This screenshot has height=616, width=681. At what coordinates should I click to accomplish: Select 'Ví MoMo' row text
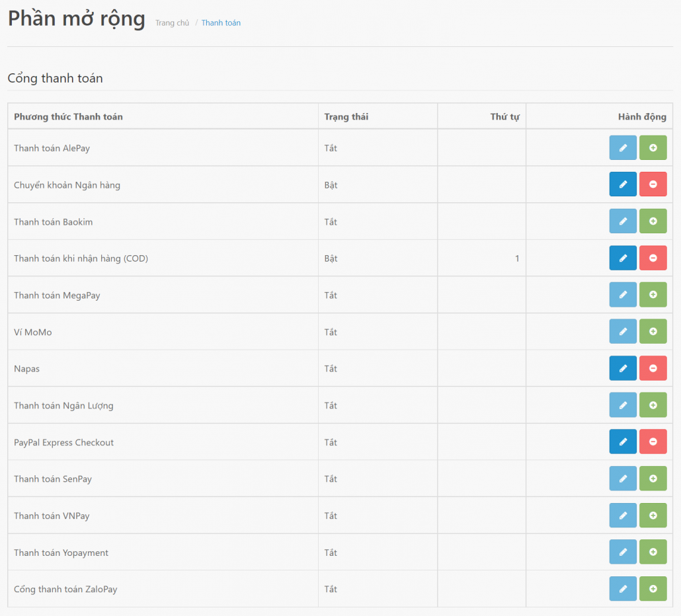point(32,332)
